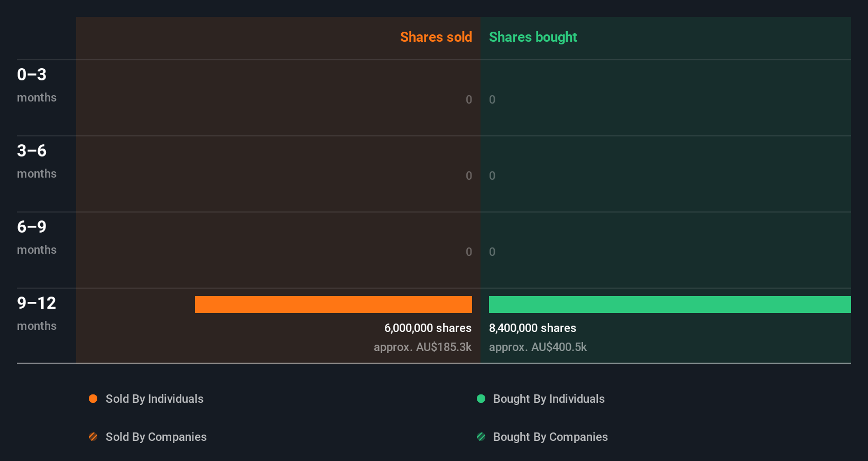Click the orange 9–12 months shares sold bar
This screenshot has height=461, width=868.
pyautogui.click(x=334, y=305)
